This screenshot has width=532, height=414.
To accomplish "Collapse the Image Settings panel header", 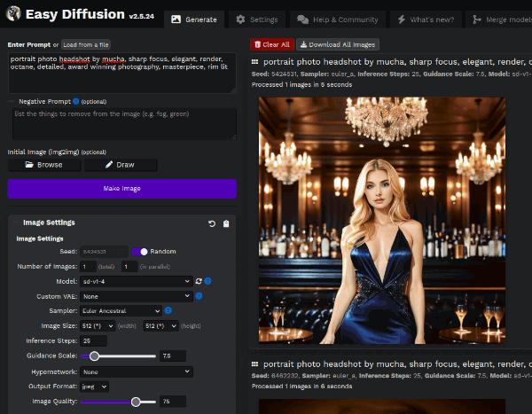I will click(49, 223).
